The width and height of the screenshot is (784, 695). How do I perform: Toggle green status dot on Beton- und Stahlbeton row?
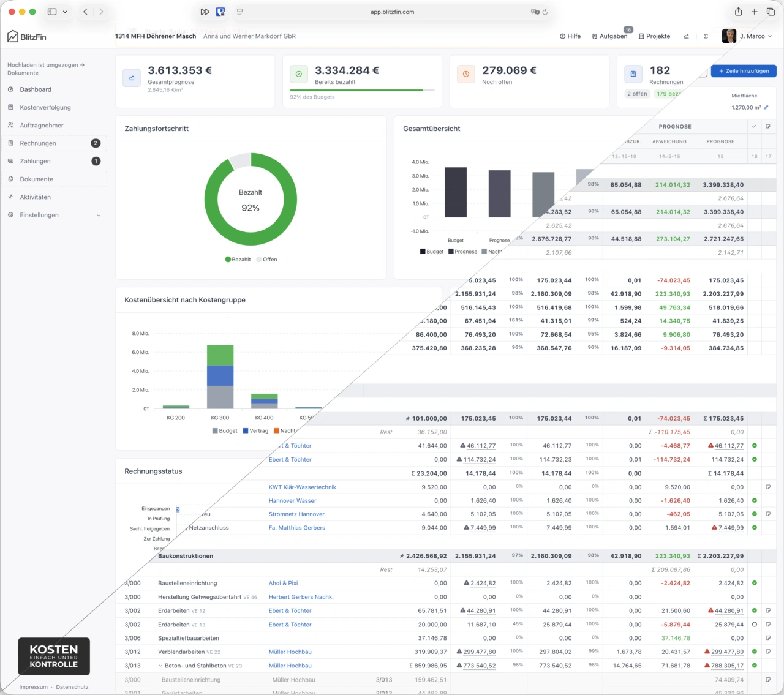click(x=755, y=666)
